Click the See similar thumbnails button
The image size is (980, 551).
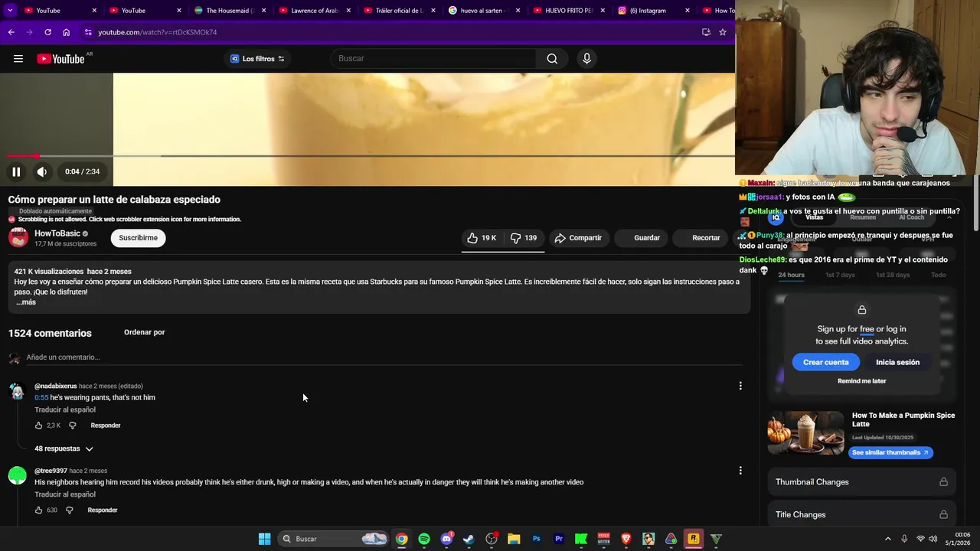click(890, 452)
